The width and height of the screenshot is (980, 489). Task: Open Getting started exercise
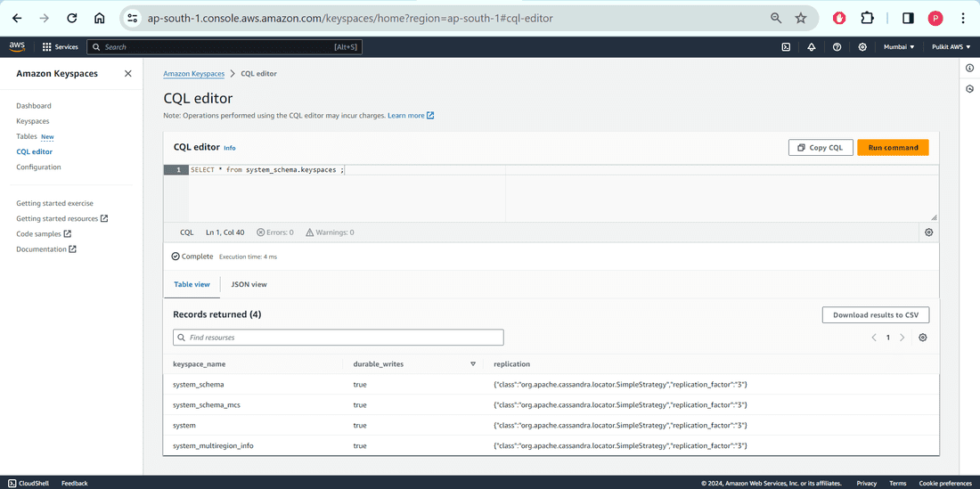coord(55,203)
